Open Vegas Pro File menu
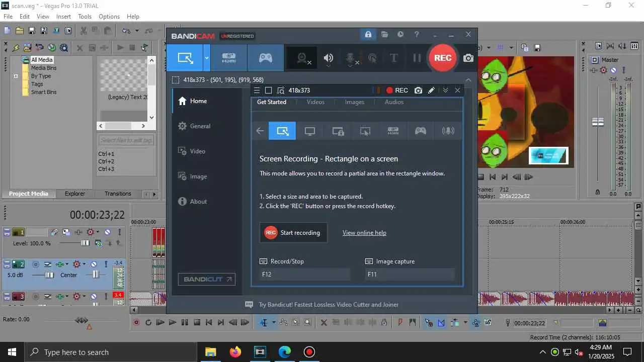 pos(8,17)
